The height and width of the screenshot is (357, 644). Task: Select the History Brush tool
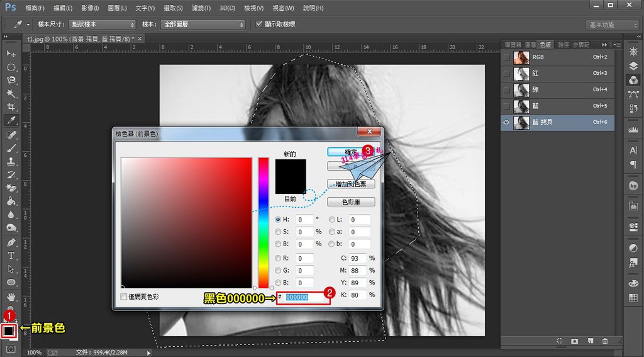point(11,174)
